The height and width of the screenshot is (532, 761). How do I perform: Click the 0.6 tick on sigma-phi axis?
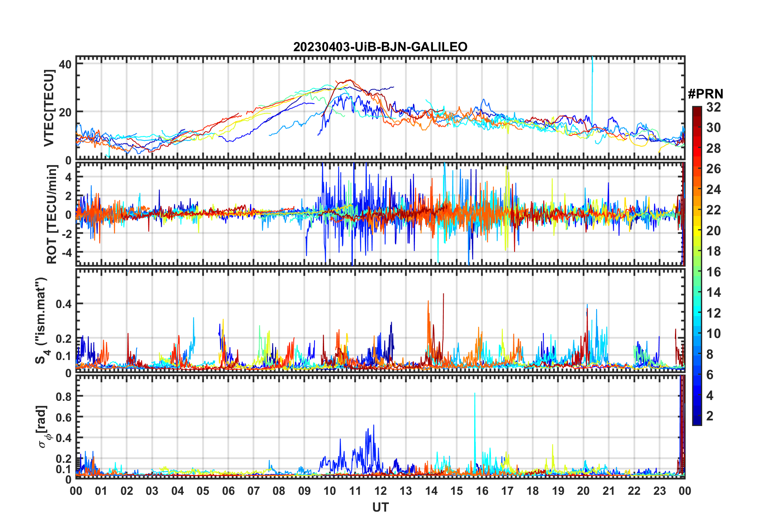(x=64, y=417)
